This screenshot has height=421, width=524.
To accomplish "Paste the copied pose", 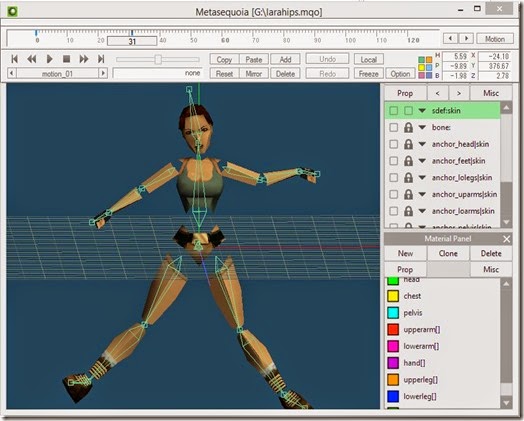I will click(x=254, y=59).
